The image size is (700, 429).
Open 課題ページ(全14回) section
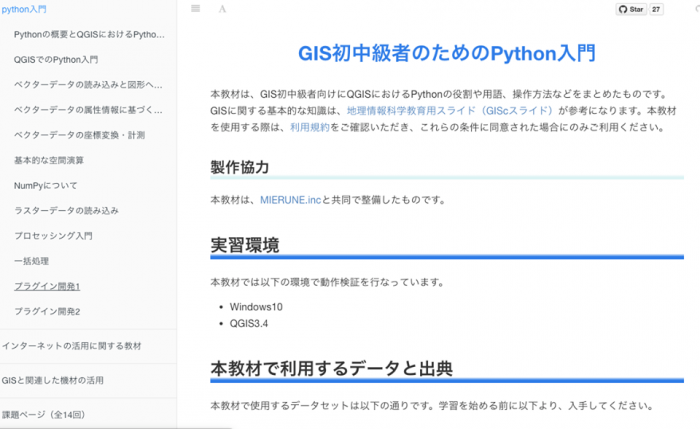coord(43,415)
